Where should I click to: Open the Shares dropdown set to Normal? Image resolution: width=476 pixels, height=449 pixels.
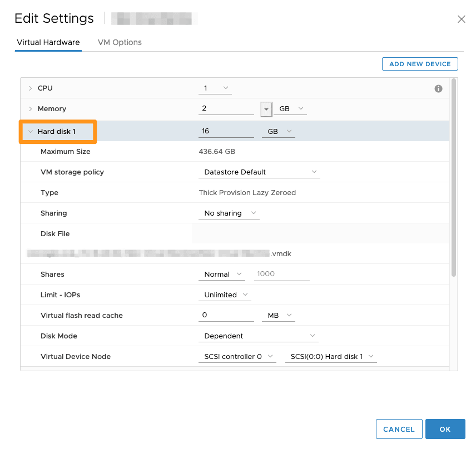click(x=222, y=275)
